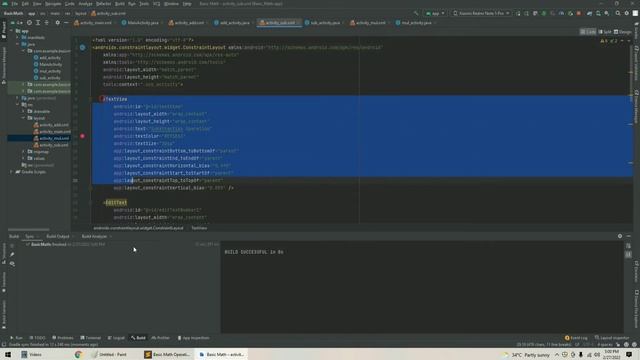
Task: Open the Xiaomi Redmi device selector dropdown
Action: (481, 13)
